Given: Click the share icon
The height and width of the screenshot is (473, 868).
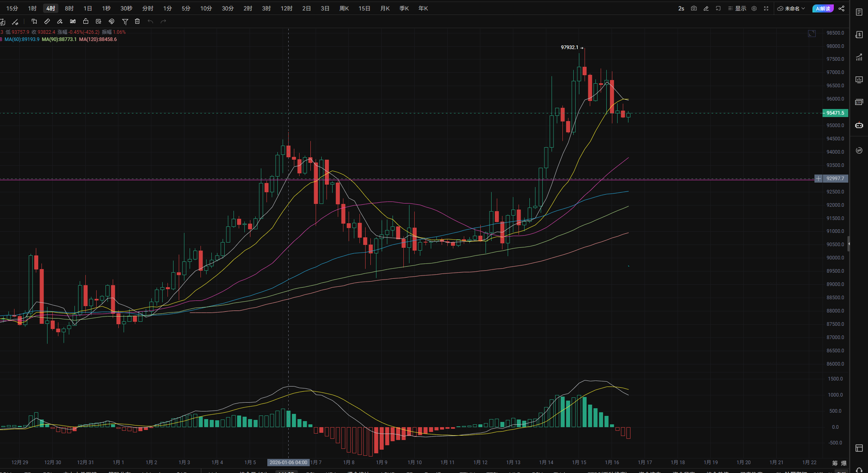Looking at the screenshot, I should tap(841, 8).
